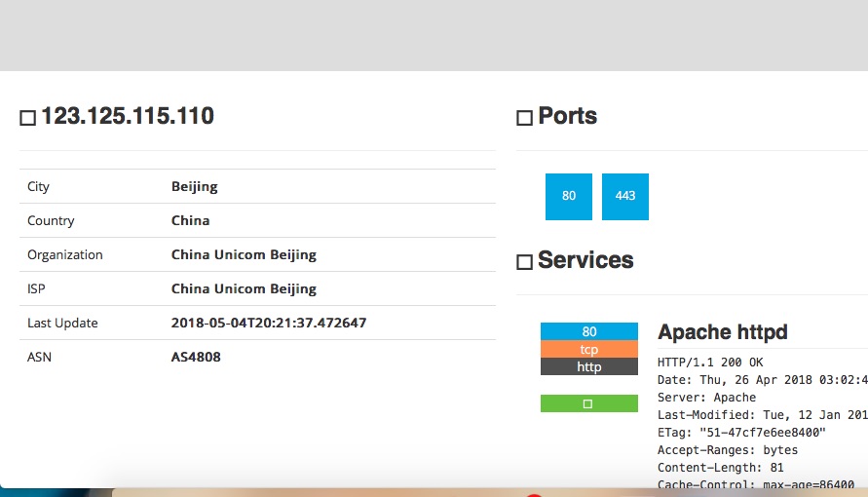The width and height of the screenshot is (868, 497).
Task: Click China Unicom Beijing in the Organization row
Action: [x=244, y=254]
